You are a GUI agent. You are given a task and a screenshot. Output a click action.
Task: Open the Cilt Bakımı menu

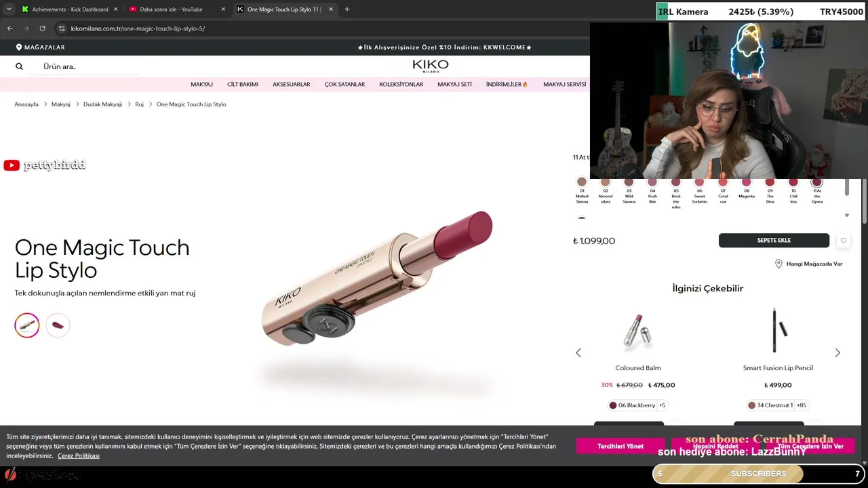pyautogui.click(x=243, y=85)
